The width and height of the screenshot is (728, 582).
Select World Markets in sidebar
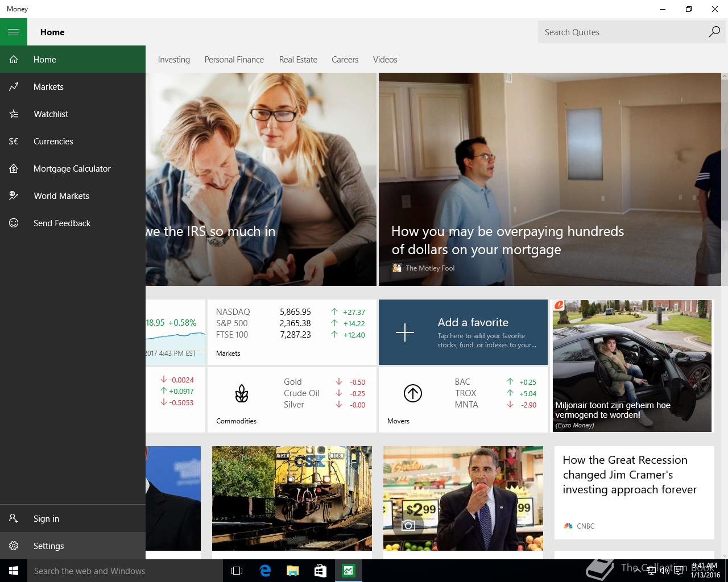(73, 196)
